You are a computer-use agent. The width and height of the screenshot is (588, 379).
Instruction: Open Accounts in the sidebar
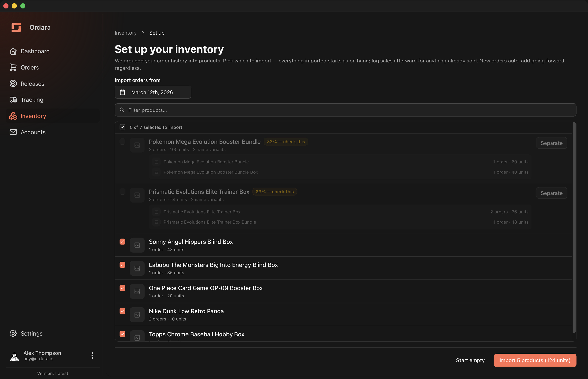[x=53, y=132]
